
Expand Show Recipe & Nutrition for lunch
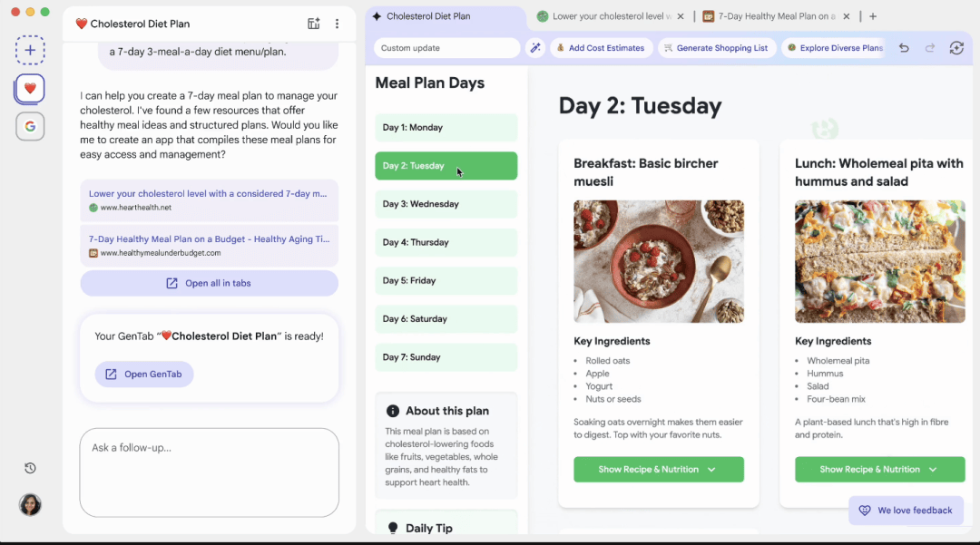click(878, 469)
